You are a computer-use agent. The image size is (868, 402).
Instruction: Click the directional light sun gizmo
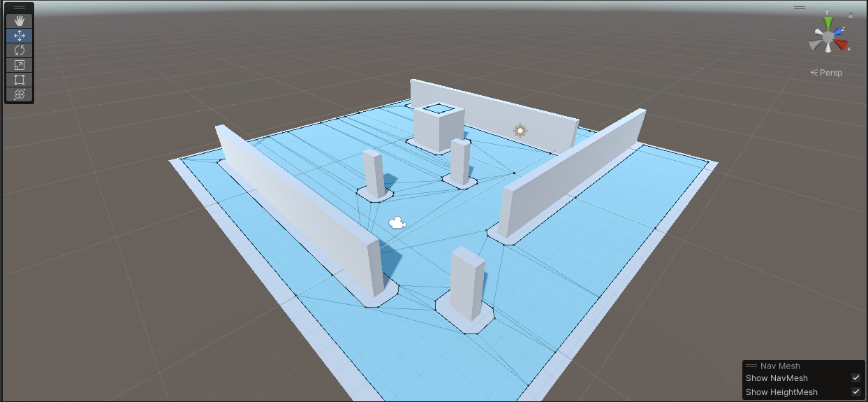pos(520,131)
